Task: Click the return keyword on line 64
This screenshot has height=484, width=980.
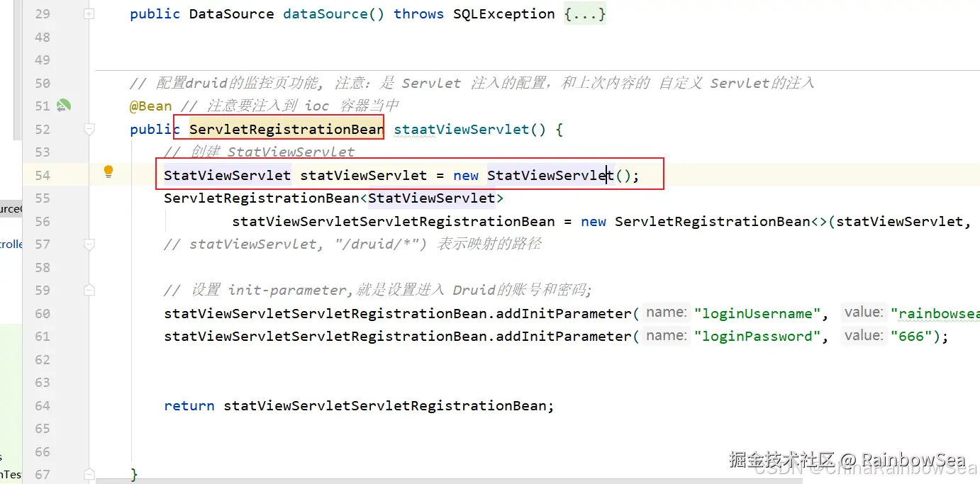Action: (189, 405)
